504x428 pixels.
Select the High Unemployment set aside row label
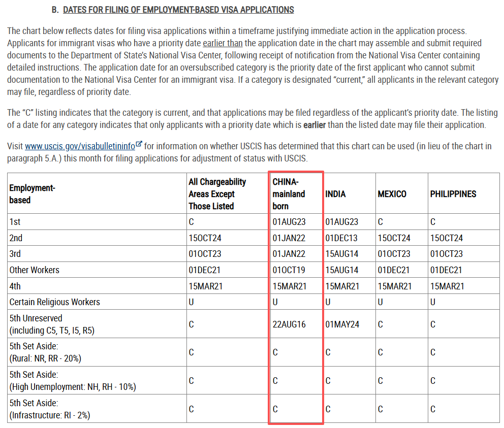(72, 381)
